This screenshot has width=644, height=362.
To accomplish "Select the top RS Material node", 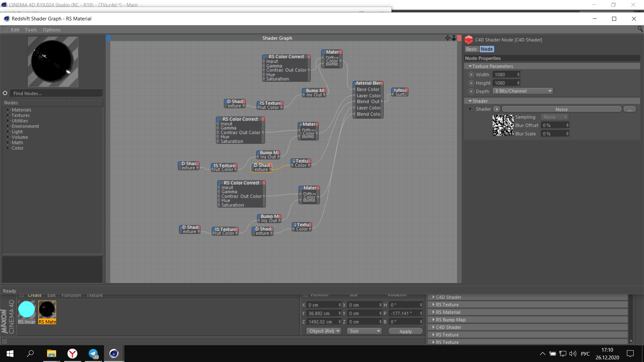I will click(x=332, y=59).
